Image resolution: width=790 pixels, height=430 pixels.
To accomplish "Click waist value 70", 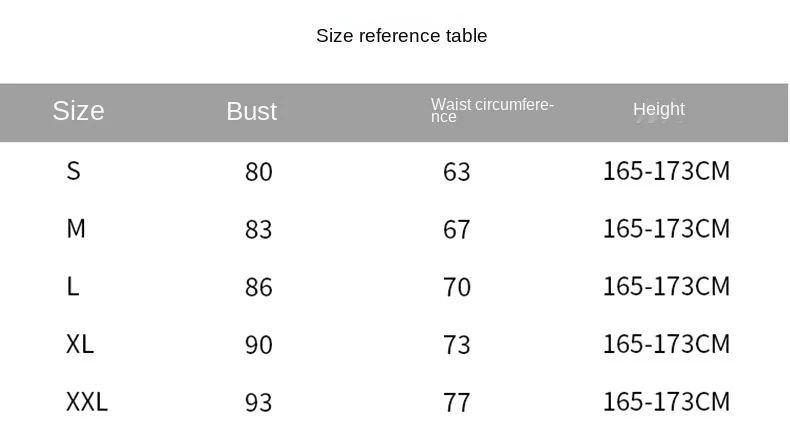I will pos(456,288).
